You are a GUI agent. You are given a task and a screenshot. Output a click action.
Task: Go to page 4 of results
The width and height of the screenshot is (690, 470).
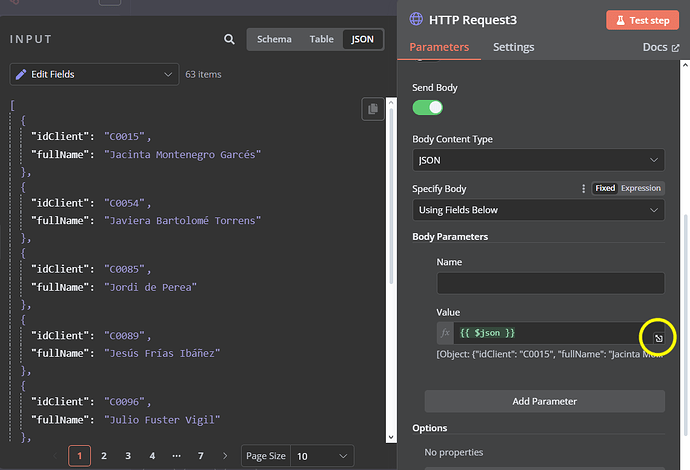click(152, 456)
